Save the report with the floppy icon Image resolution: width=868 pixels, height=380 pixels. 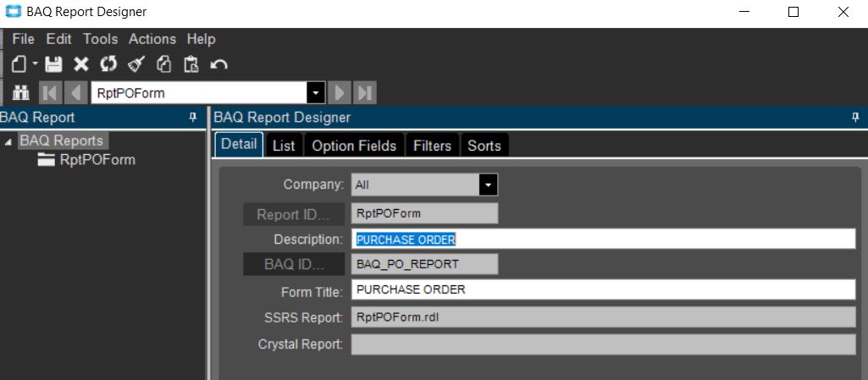[x=53, y=64]
